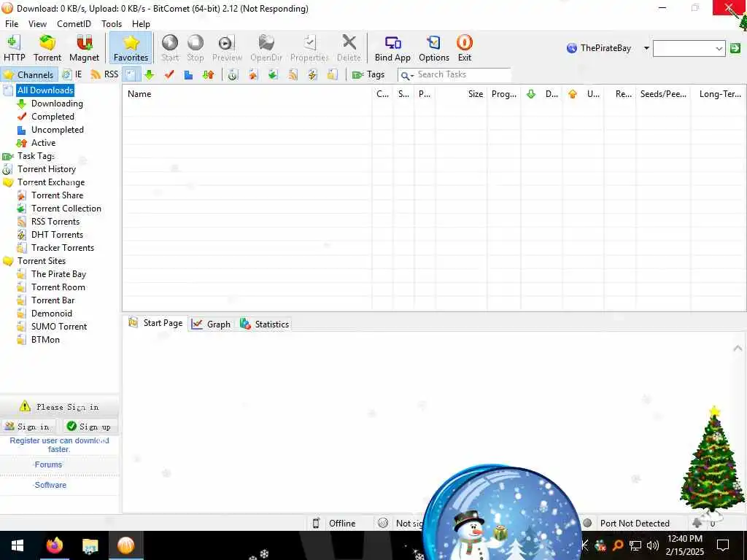Open the CometID menu
The width and height of the screenshot is (747, 560).
click(74, 24)
